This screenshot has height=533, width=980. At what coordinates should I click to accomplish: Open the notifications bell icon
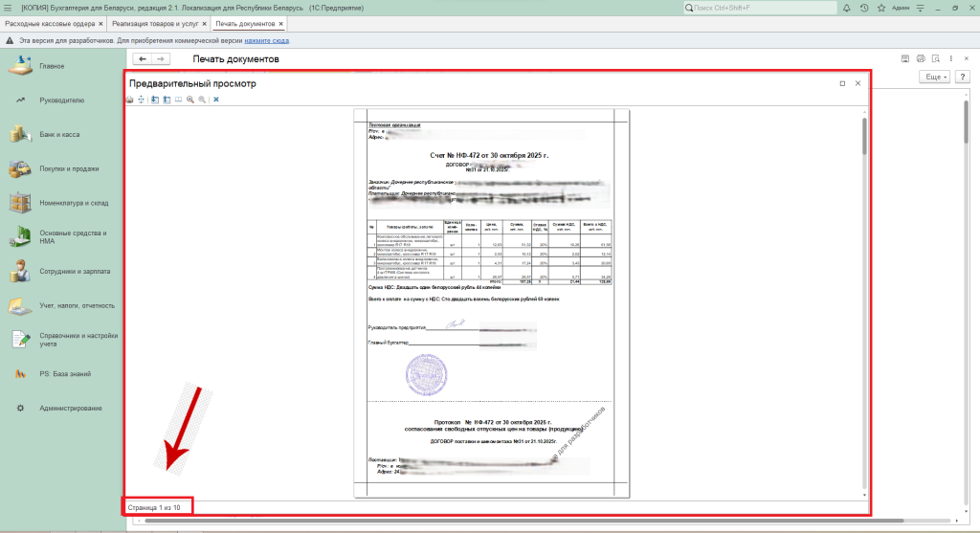(x=847, y=8)
